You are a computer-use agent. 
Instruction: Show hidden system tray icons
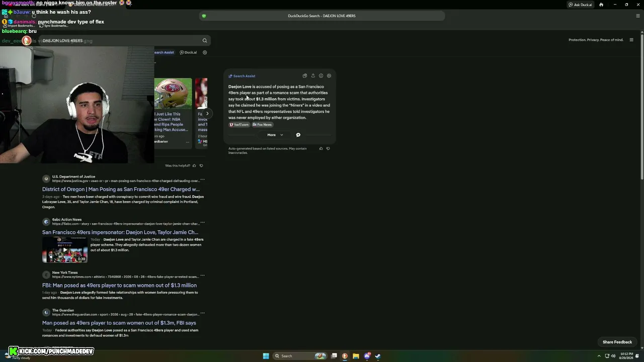point(599,356)
